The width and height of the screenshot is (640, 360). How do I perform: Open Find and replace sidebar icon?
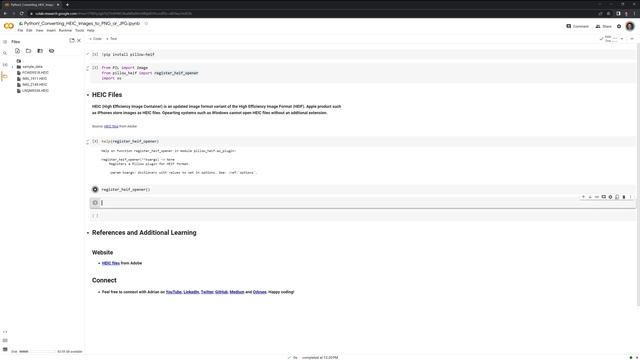click(5, 53)
